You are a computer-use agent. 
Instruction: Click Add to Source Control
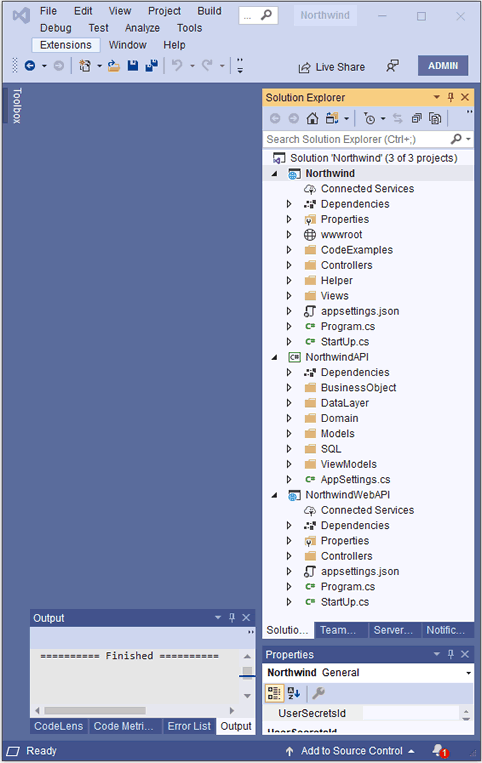tap(351, 751)
